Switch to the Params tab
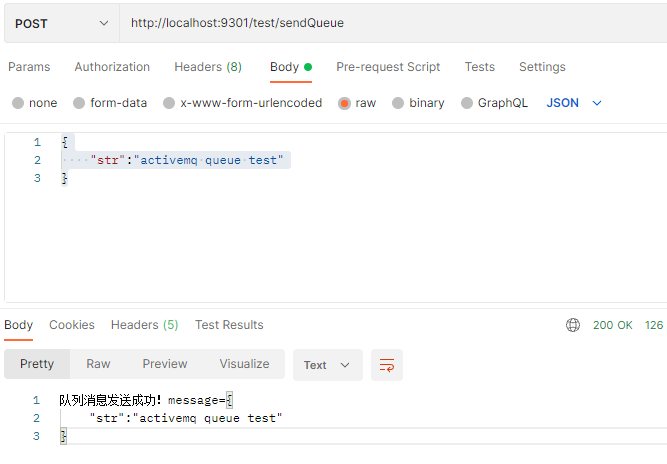 [29, 67]
